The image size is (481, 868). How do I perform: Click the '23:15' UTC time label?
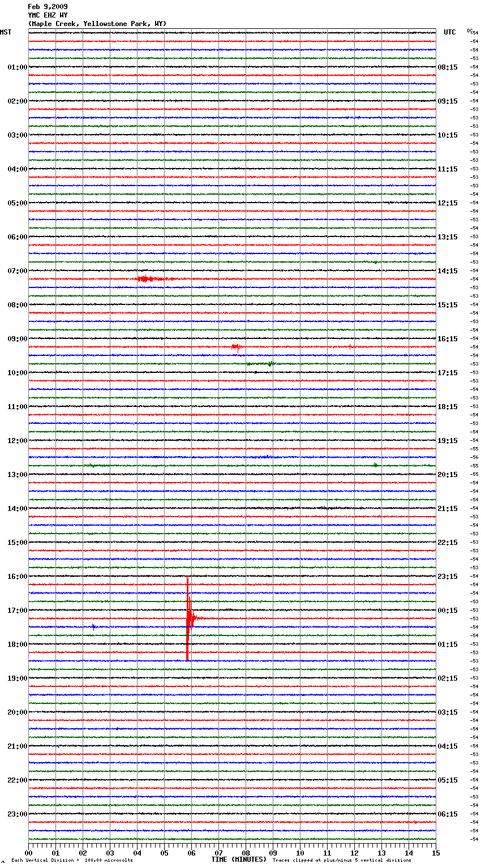[448, 577]
